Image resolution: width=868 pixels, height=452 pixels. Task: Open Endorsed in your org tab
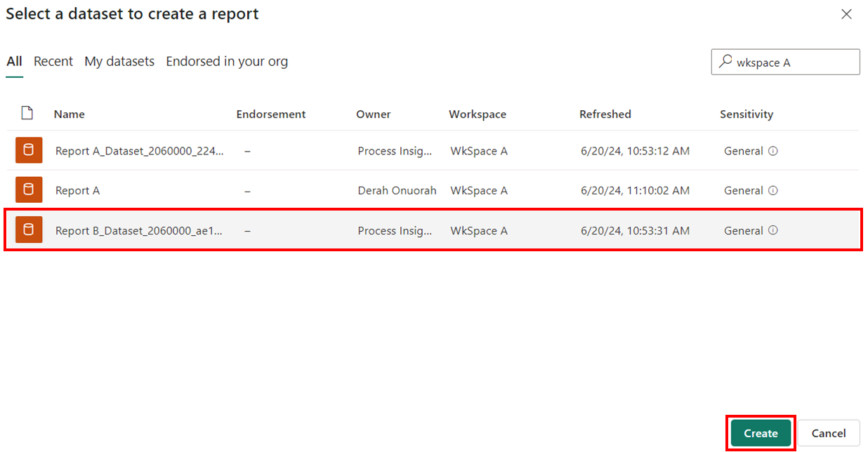227,61
